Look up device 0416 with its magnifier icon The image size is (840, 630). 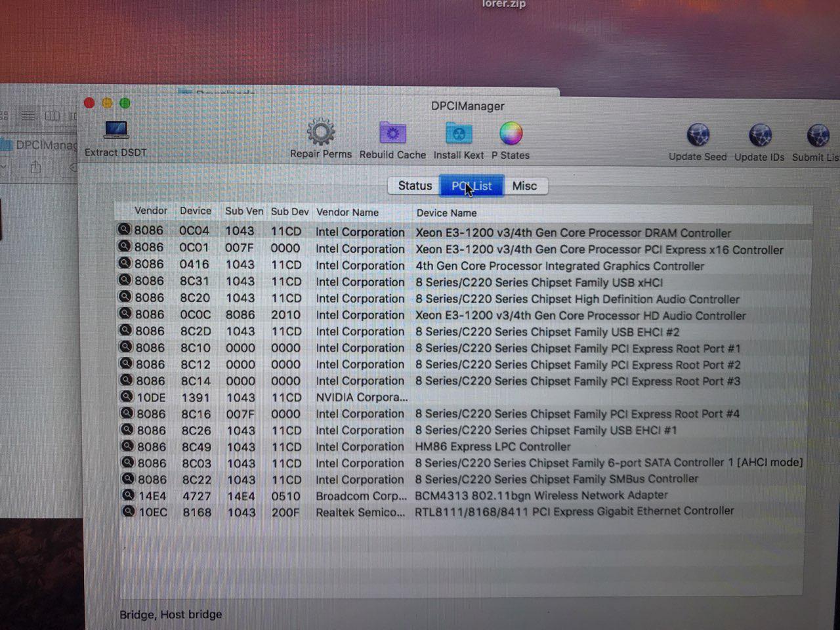coord(124,263)
